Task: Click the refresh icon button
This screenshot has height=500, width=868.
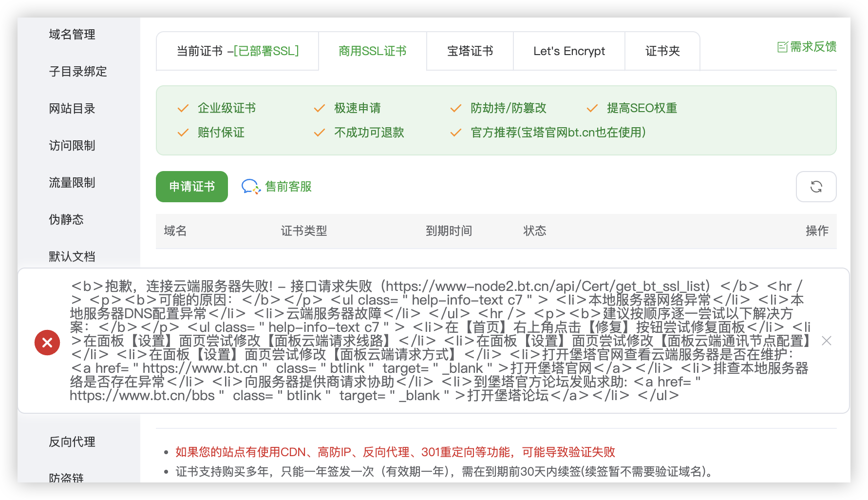Action: point(816,187)
